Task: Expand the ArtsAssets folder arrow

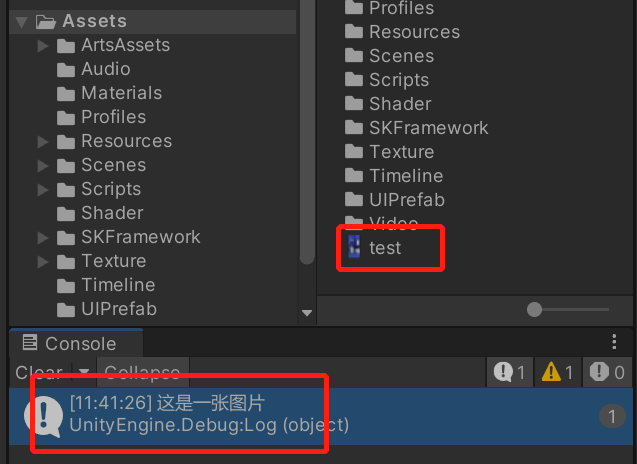Action: click(x=42, y=45)
